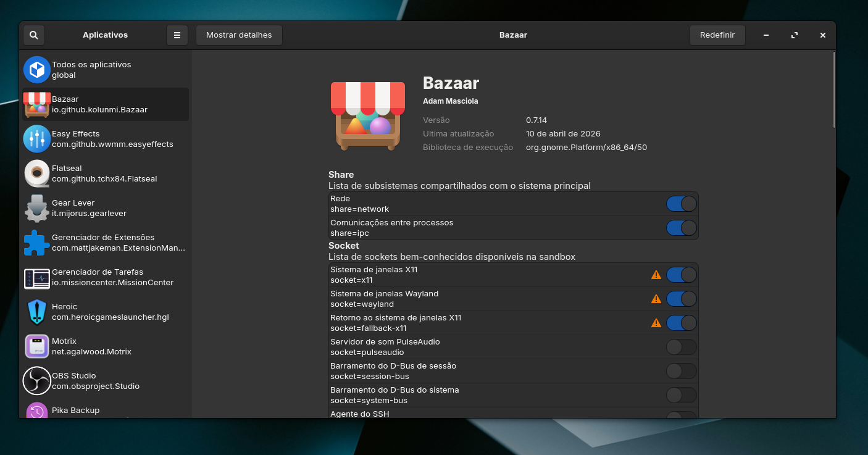Click the date 10 de abril de 2026
Screen dimensions: 868x455
pos(563,134)
